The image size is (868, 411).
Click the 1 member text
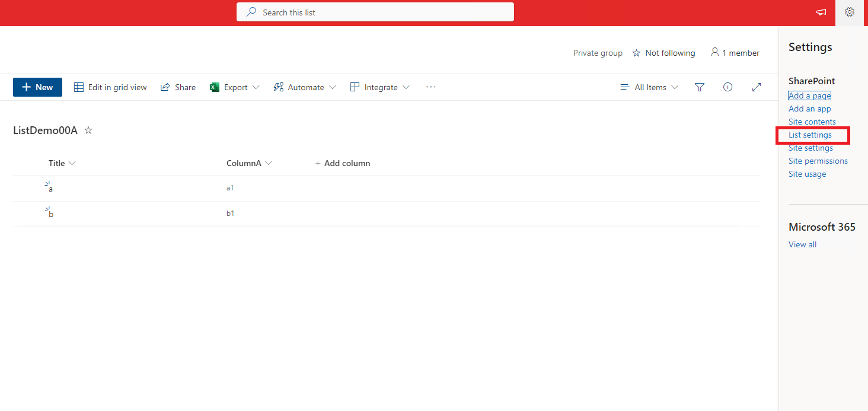point(741,53)
